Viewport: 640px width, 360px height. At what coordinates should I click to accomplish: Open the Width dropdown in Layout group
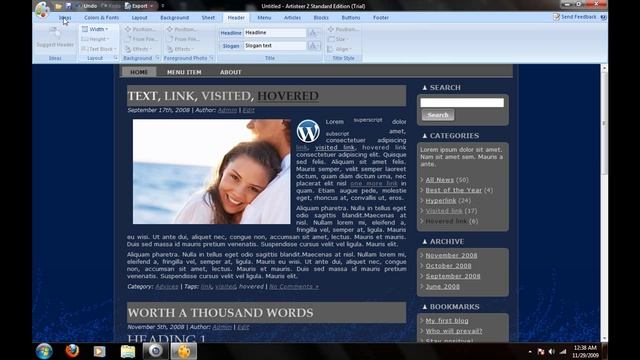(95, 29)
